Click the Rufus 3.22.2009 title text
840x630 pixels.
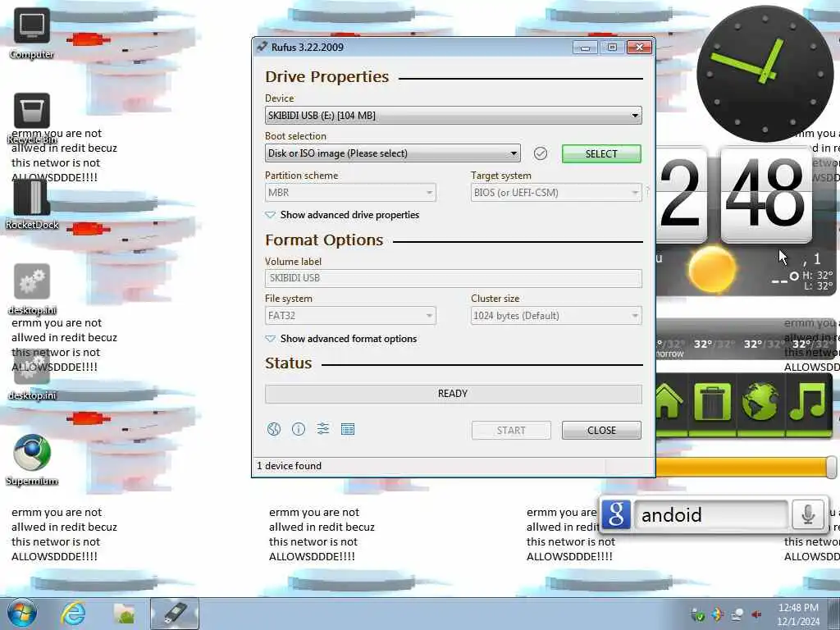pos(308,47)
